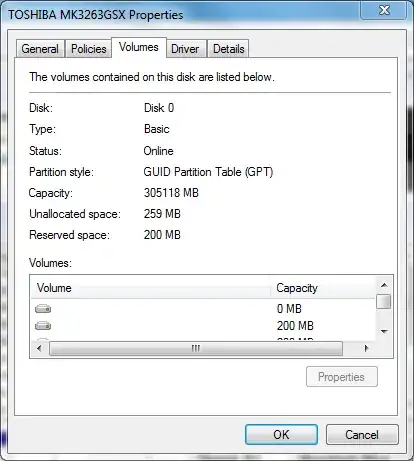The image size is (414, 461).
Task: Click the 'Reserved space:' label
Action: pos(69,235)
